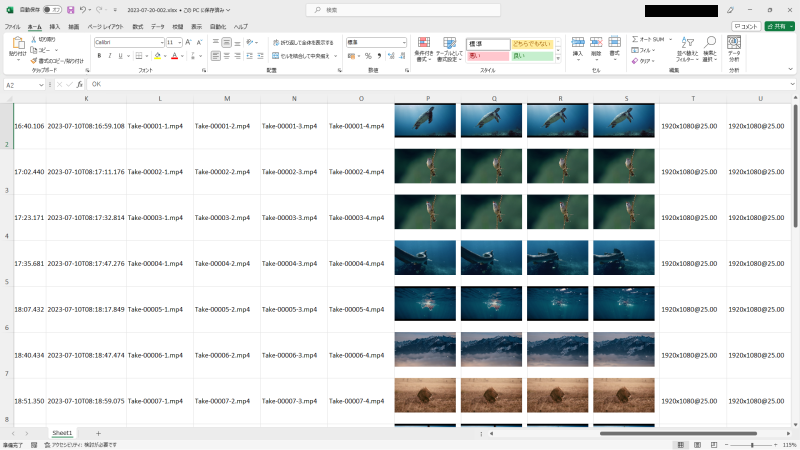Toggle Align Right horizontal alignment
The image size is (800, 450).
[x=237, y=56]
